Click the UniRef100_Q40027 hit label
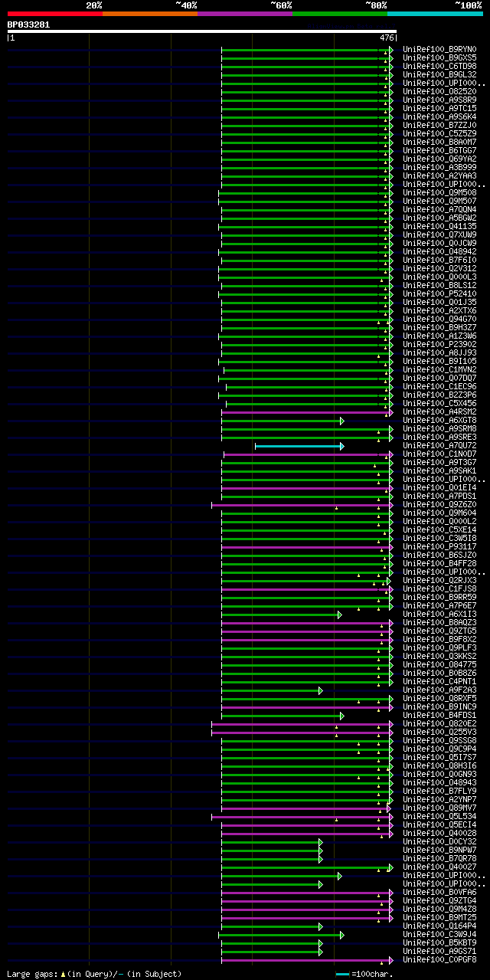Image resolution: width=490 pixels, height=980 pixels. 439,867
